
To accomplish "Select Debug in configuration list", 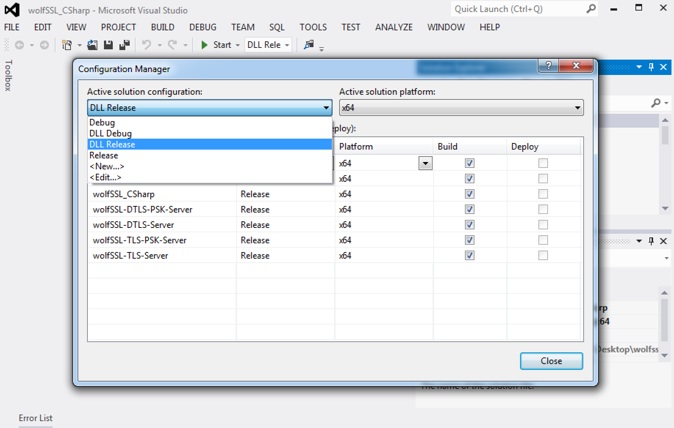I will pos(210,122).
